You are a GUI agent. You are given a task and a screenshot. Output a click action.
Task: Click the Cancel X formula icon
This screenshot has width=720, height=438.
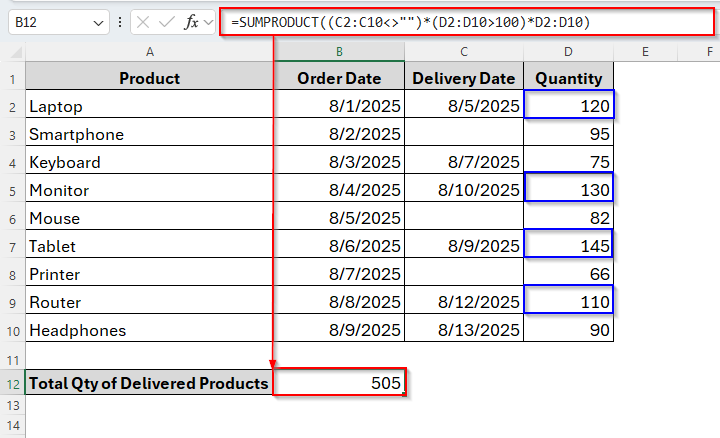[143, 22]
